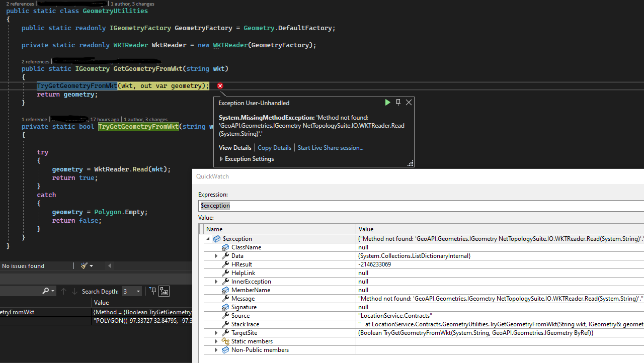Click the red error icon beside TryGetGeometryFromWkt call
The image size is (644, 363).
tap(220, 86)
